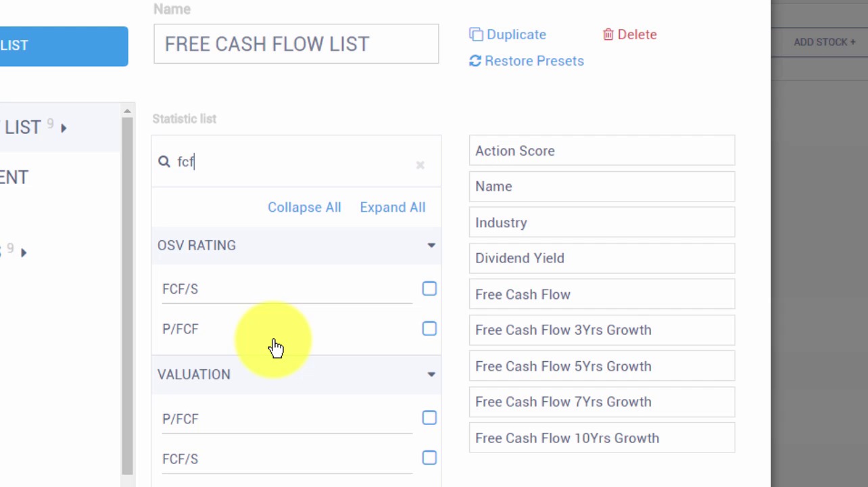Click the VALUATION section header text
Screen dimensions: 868x487
(194, 374)
